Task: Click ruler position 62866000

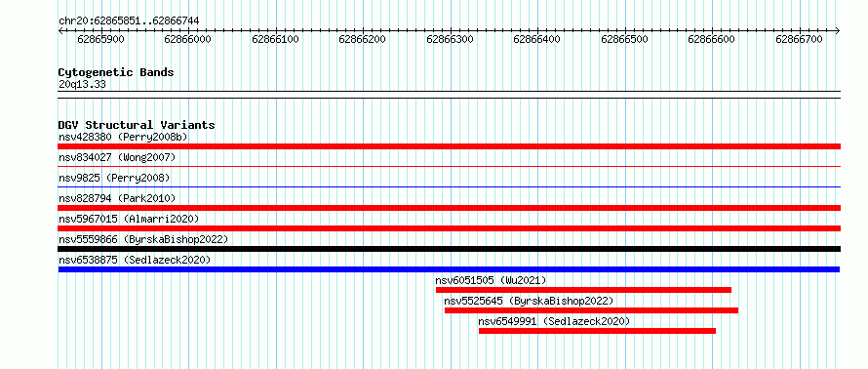Action: (188, 40)
